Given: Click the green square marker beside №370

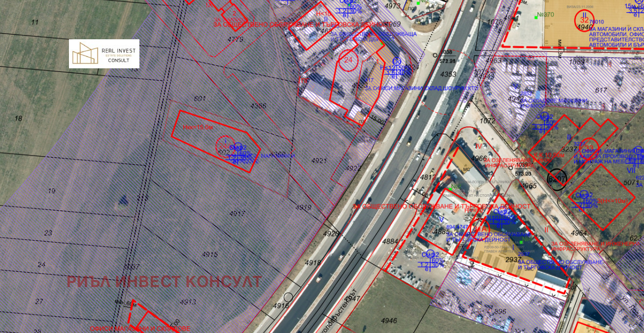Looking at the screenshot, I should coord(536,17).
